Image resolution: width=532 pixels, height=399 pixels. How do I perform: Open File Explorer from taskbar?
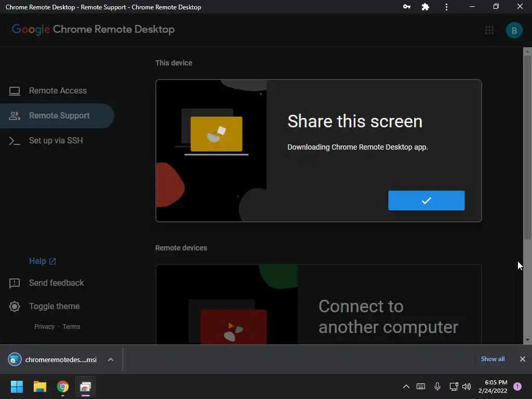point(39,387)
